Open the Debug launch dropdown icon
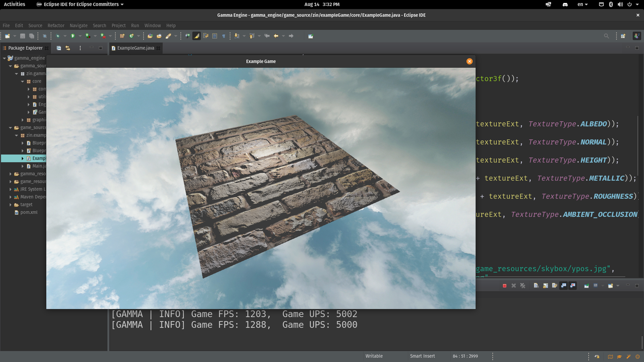Image resolution: width=644 pixels, height=362 pixels. 65,36
